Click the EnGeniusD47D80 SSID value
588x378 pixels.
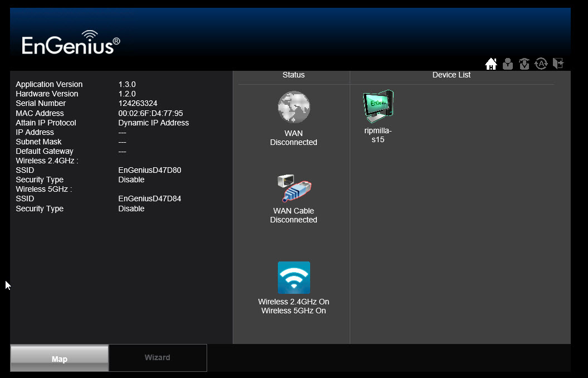(x=150, y=170)
